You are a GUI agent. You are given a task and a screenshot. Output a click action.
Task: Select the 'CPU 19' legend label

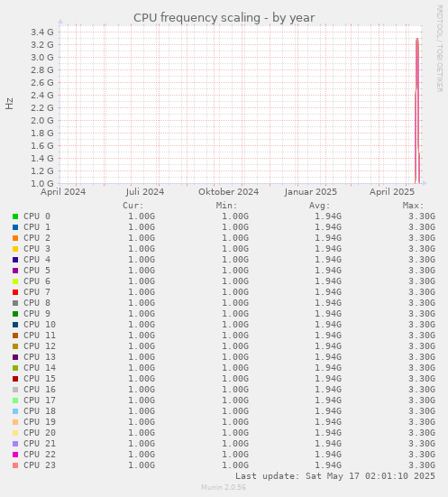click(x=40, y=422)
